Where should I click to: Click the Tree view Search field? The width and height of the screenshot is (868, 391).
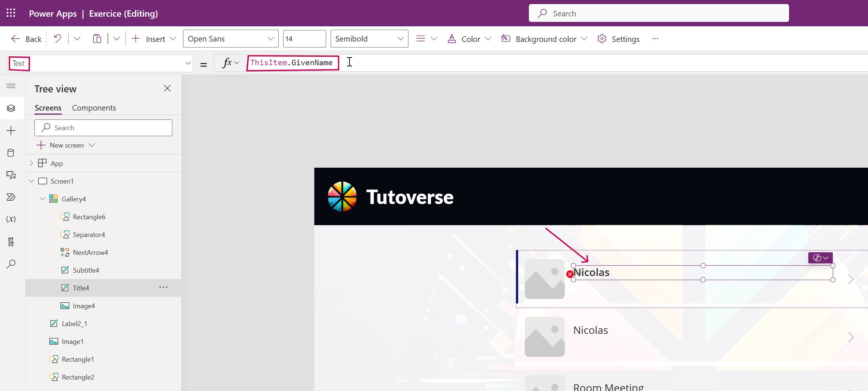103,128
